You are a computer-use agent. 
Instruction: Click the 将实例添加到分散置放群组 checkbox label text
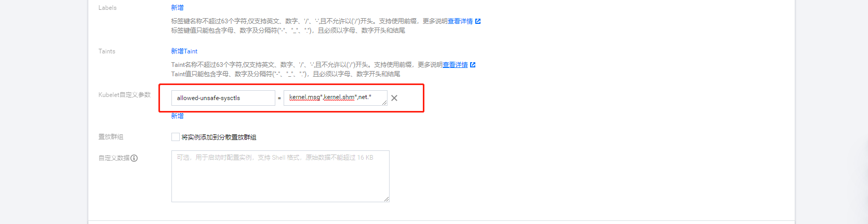219,137
